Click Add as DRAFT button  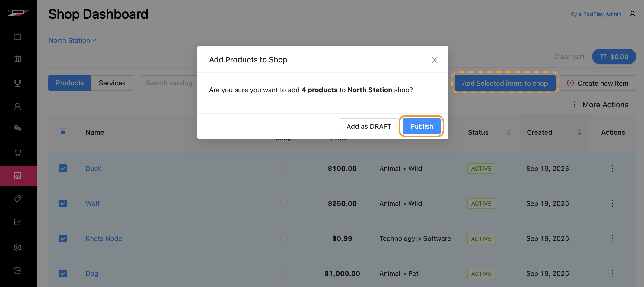click(x=369, y=126)
